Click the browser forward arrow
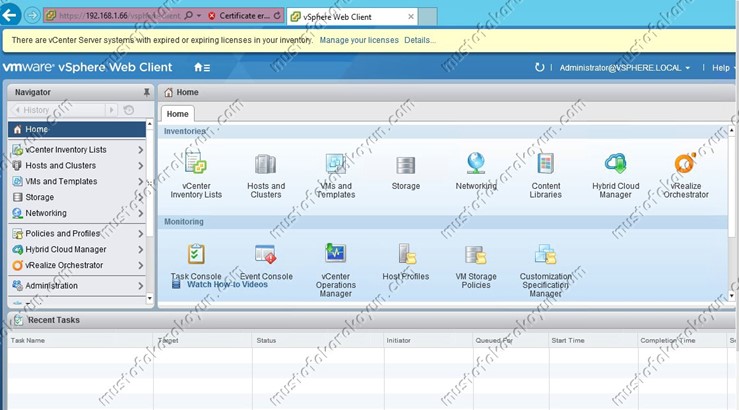739x410 pixels. coord(32,16)
